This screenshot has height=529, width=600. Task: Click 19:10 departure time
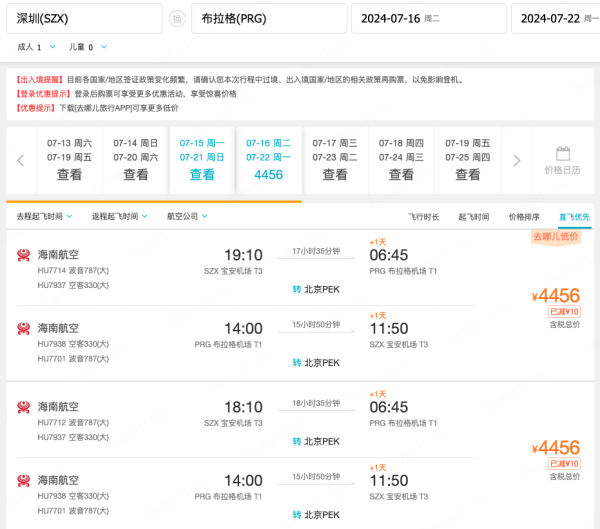click(x=243, y=255)
